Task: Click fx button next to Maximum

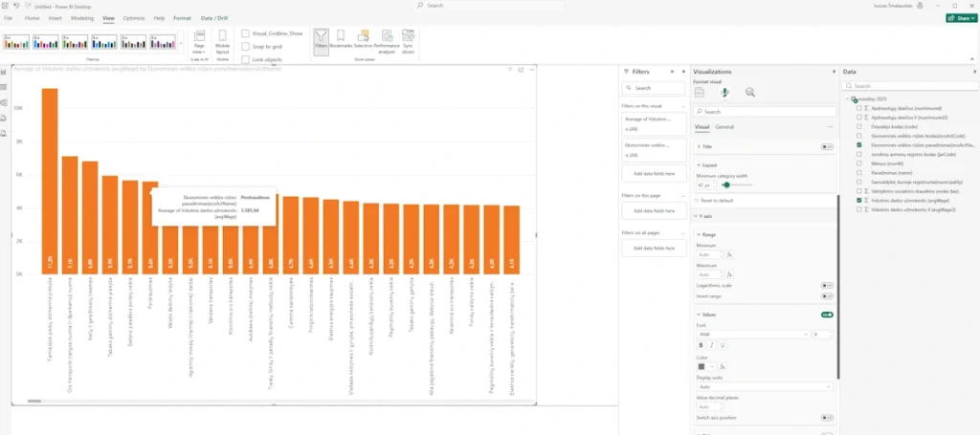Action: coord(728,274)
